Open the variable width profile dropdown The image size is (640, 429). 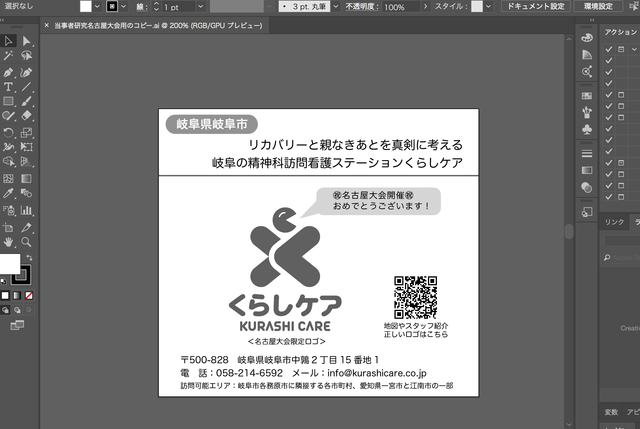coord(269,7)
